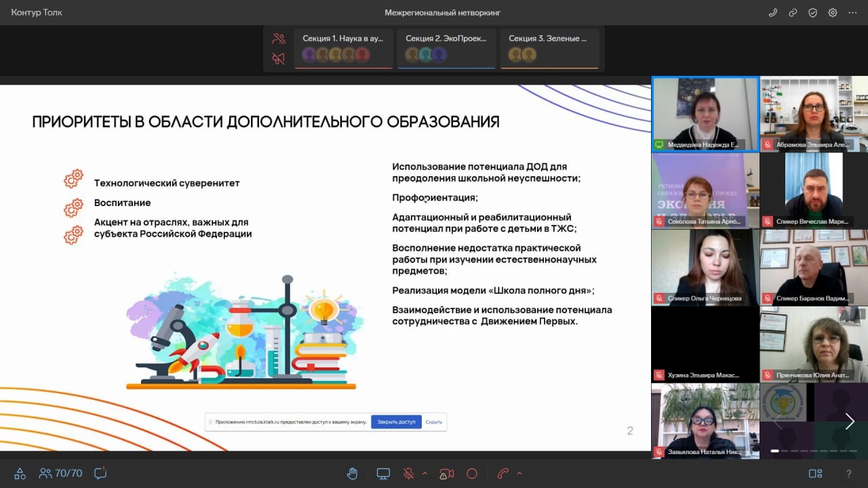Select Секция 3. Зеленые breakout room
The height and width of the screenshot is (488, 868).
point(549,47)
